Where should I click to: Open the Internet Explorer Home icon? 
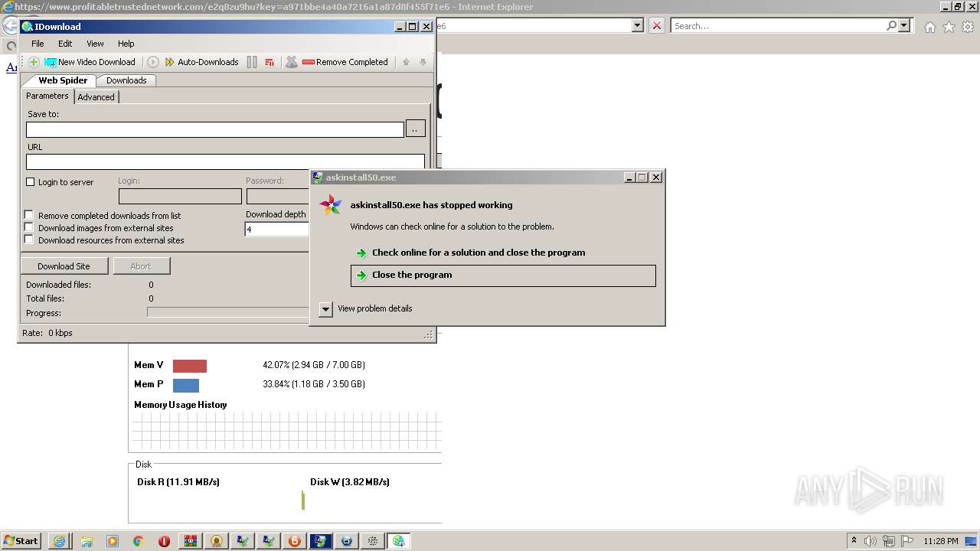[x=929, y=27]
